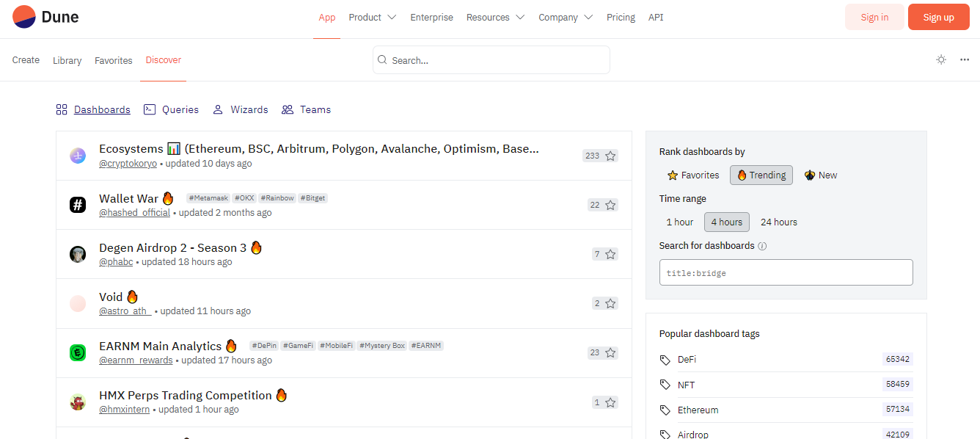The width and height of the screenshot is (980, 439).
Task: Star the Ecosystems dashboard
Action: pyautogui.click(x=610, y=156)
